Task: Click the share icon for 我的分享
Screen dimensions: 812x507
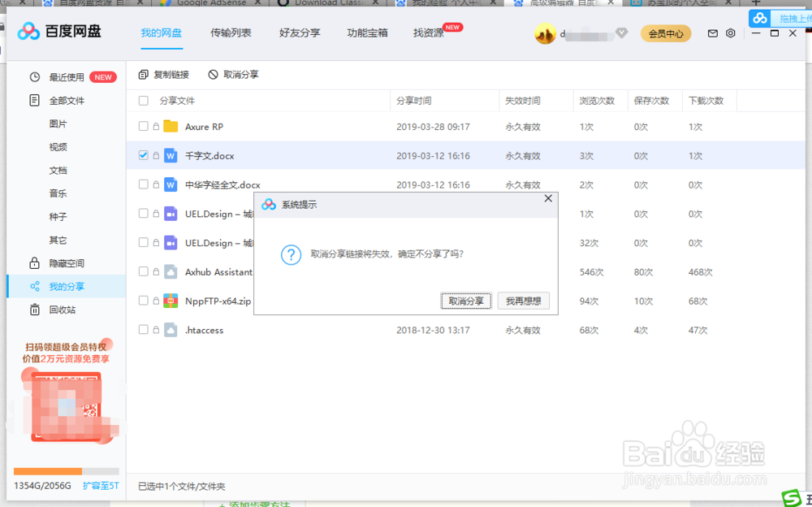Action: tap(35, 286)
